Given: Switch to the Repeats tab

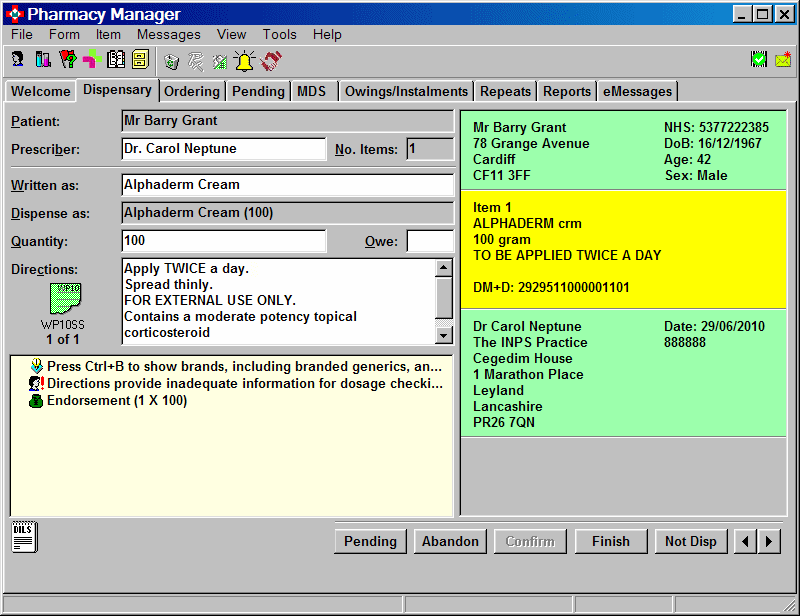Looking at the screenshot, I should pyautogui.click(x=505, y=91).
